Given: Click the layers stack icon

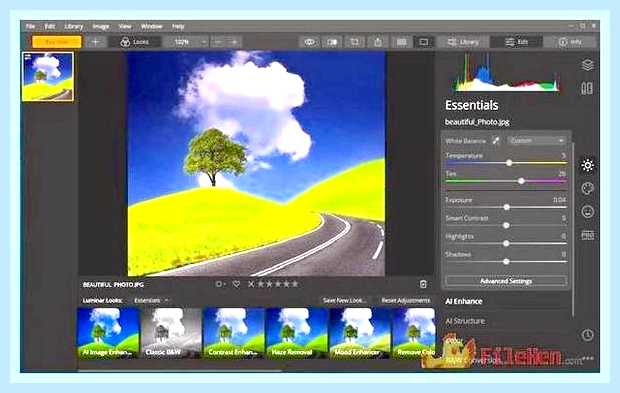Looking at the screenshot, I should click(588, 64).
